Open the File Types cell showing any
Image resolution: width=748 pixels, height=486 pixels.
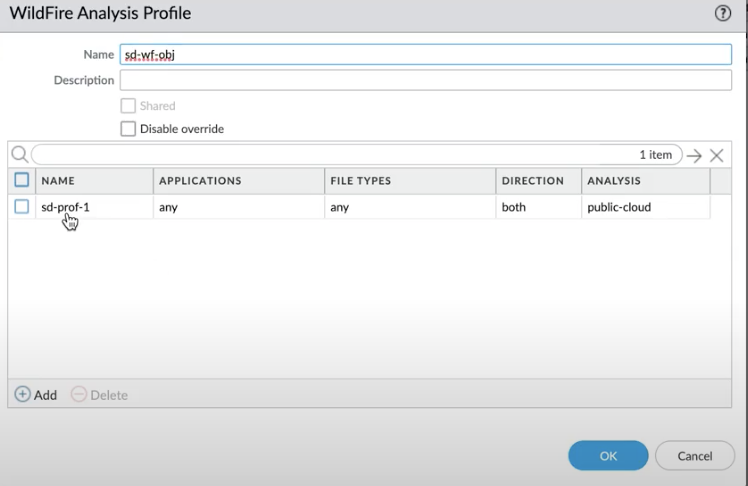341,208
